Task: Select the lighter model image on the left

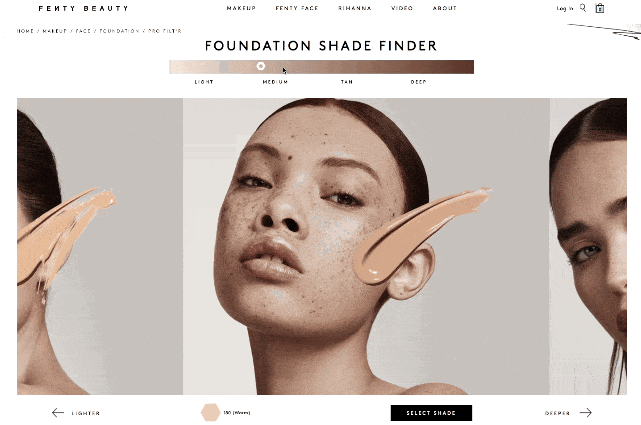Action: pos(100,246)
